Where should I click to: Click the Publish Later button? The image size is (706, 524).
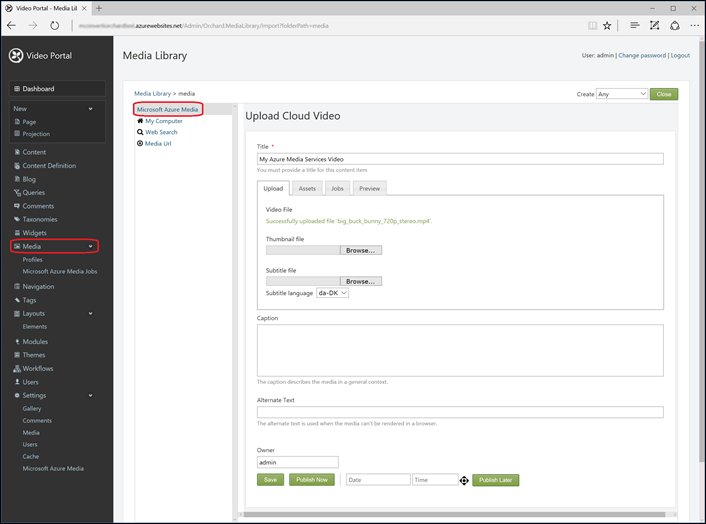495,480
